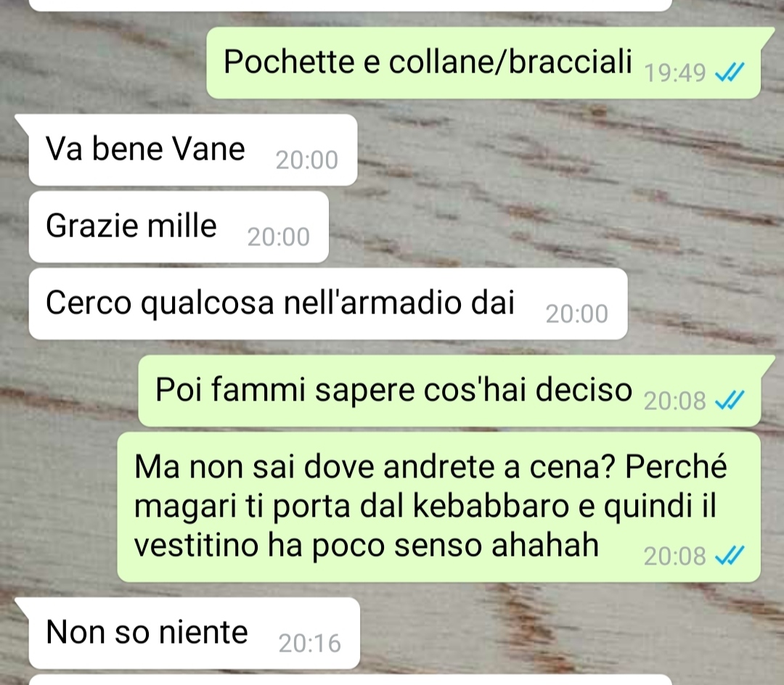Select the 'Ma non sai dove andrete' message
Image resolution: width=784 pixels, height=685 pixels.
[439, 507]
